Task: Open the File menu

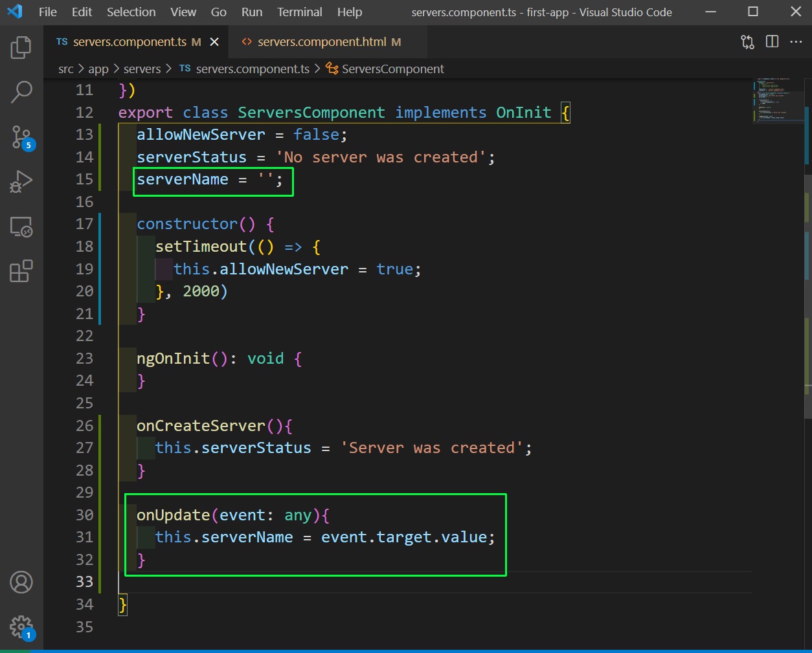Action: point(48,12)
